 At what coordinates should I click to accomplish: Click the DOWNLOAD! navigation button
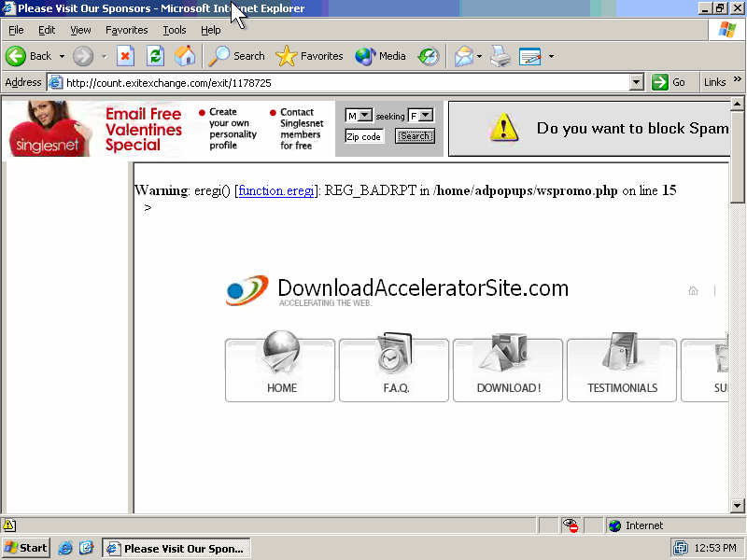[x=508, y=370]
